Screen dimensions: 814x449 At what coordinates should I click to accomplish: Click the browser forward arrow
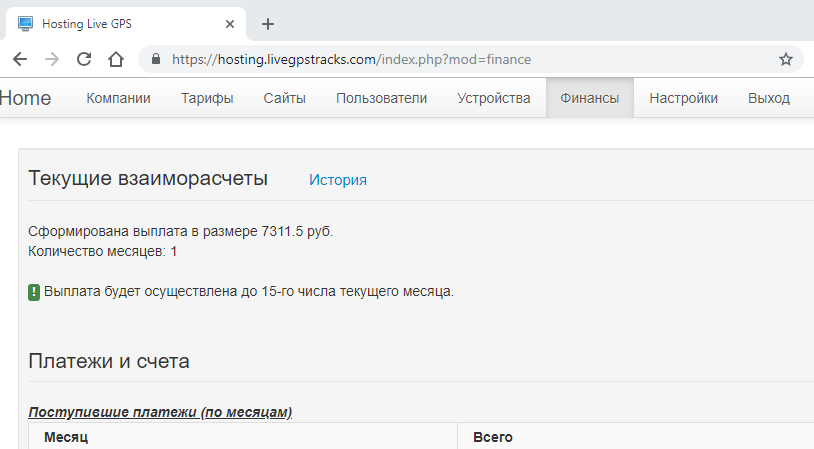pyautogui.click(x=52, y=59)
